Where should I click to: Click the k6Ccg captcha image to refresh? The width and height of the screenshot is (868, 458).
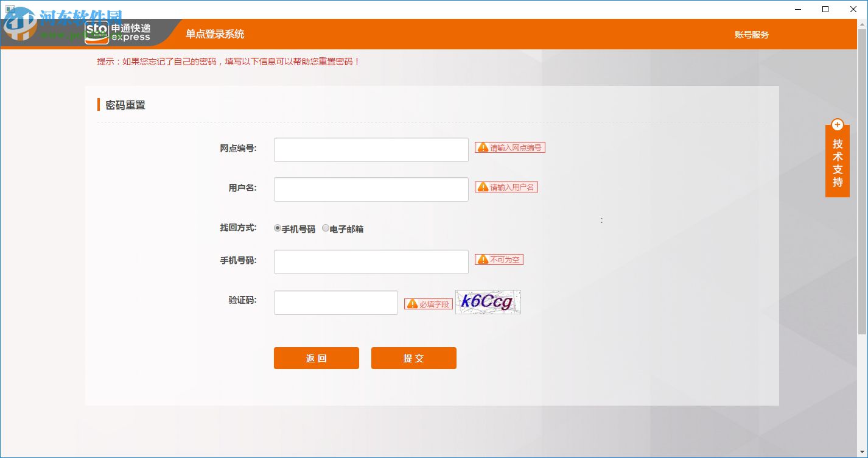pyautogui.click(x=488, y=302)
